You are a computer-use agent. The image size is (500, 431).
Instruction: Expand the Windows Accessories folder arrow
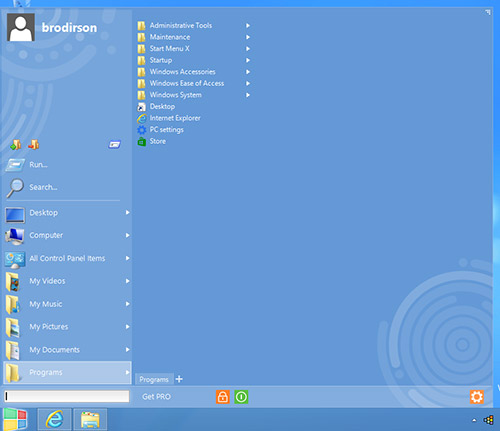click(248, 72)
